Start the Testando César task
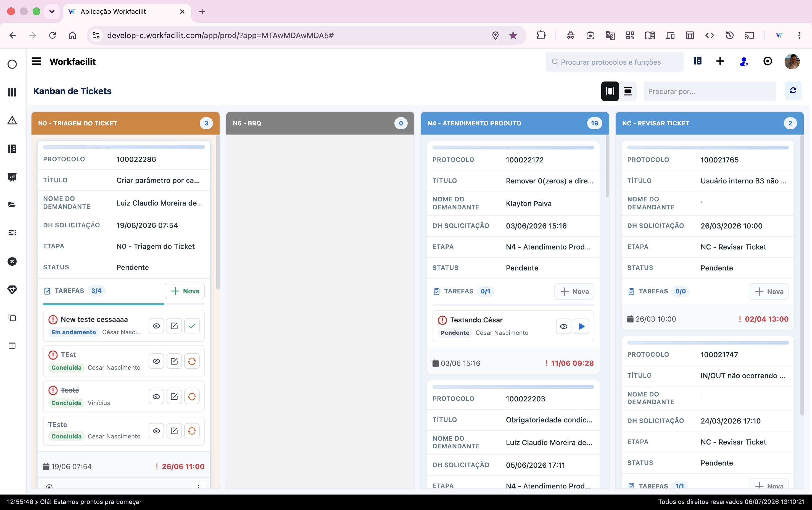Viewport: 812px width, 510px height. click(x=581, y=326)
